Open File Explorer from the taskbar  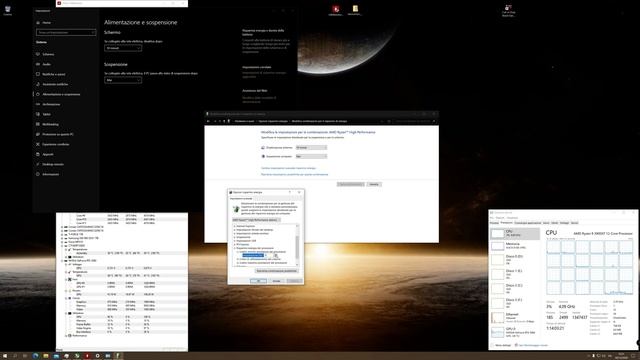tap(46, 356)
